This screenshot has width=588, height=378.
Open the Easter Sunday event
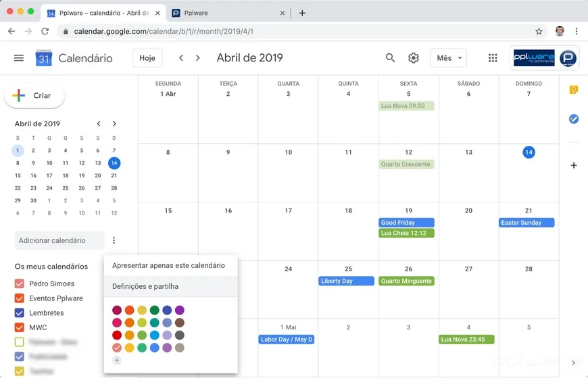526,223
